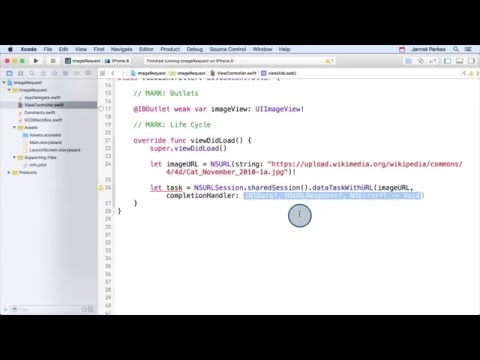Choose the ImageRequest scheme

point(83,61)
